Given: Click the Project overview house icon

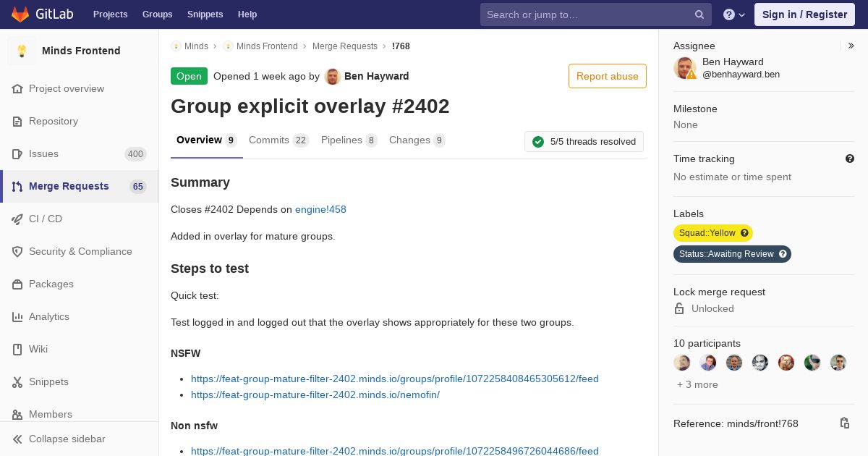Looking at the screenshot, I should point(17,89).
